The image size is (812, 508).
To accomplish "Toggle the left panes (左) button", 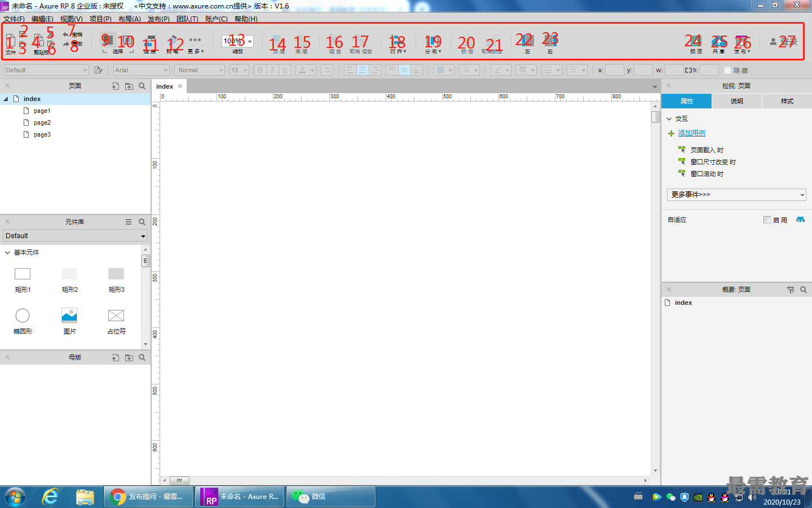I will point(527,41).
